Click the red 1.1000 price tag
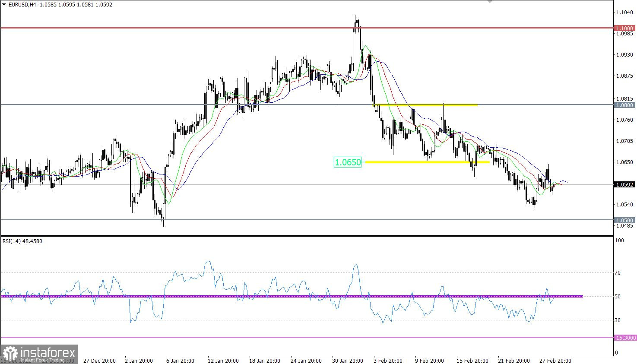Image resolution: width=637 pixels, height=364 pixels. point(625,28)
